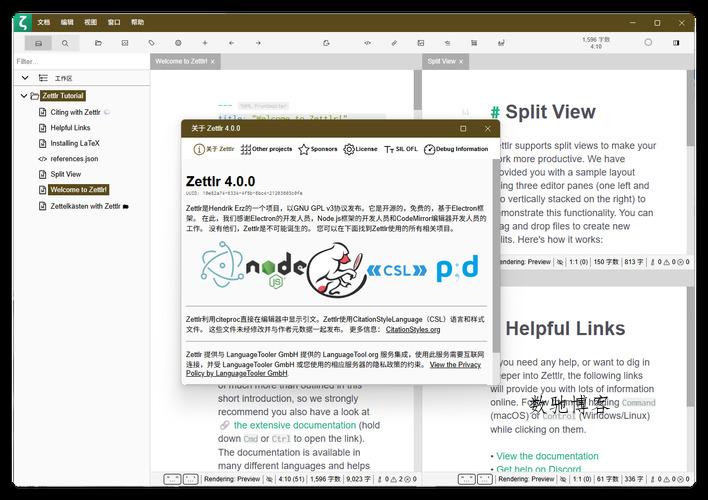Switch to SIL OFL tab
The width and height of the screenshot is (708, 500).
coord(401,149)
